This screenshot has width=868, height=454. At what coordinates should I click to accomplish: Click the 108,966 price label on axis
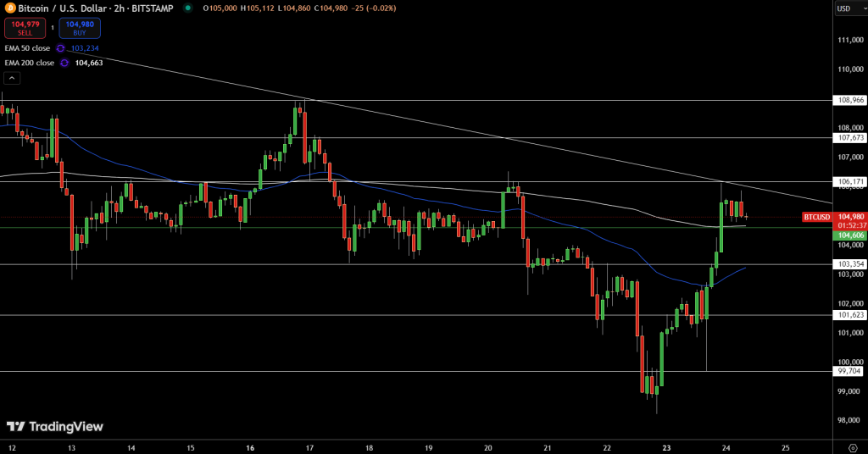pyautogui.click(x=850, y=101)
